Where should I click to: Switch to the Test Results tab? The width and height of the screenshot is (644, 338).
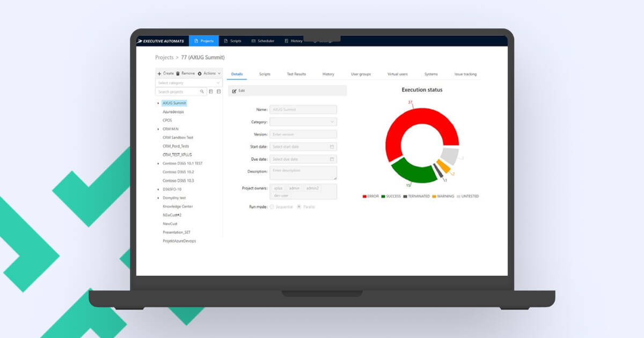click(297, 74)
